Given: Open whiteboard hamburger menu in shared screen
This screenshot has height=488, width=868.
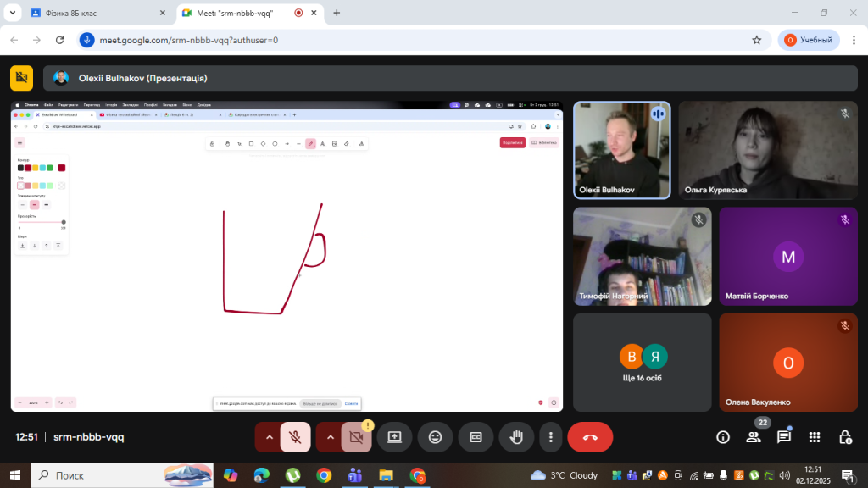Looking at the screenshot, I should click(20, 142).
